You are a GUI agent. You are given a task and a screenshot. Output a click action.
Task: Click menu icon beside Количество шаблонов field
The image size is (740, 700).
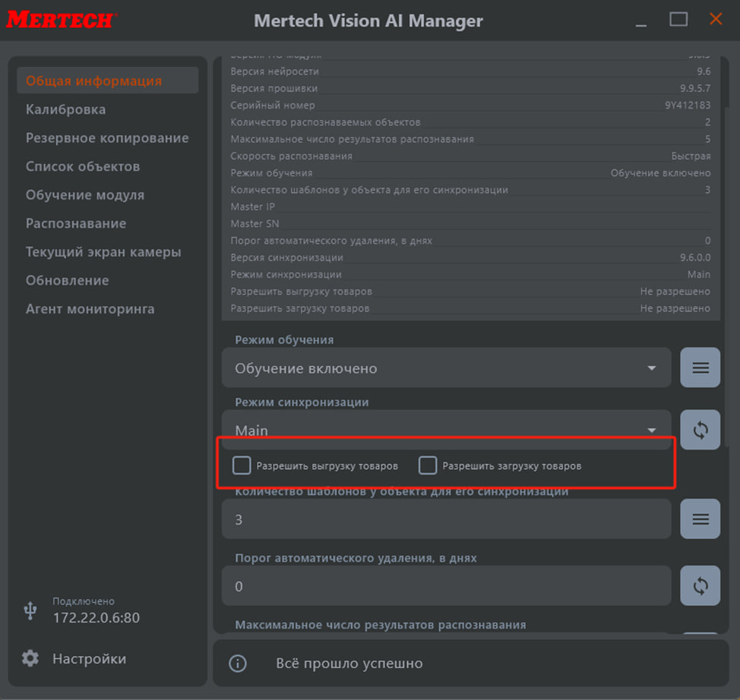tap(700, 519)
